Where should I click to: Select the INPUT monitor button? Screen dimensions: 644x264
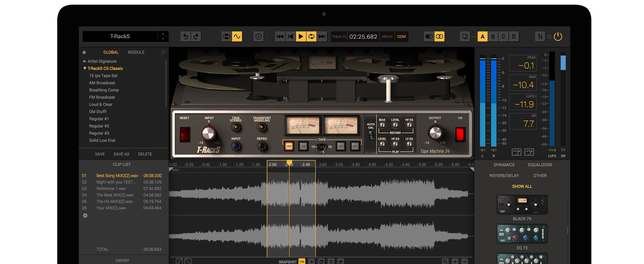[236, 146]
